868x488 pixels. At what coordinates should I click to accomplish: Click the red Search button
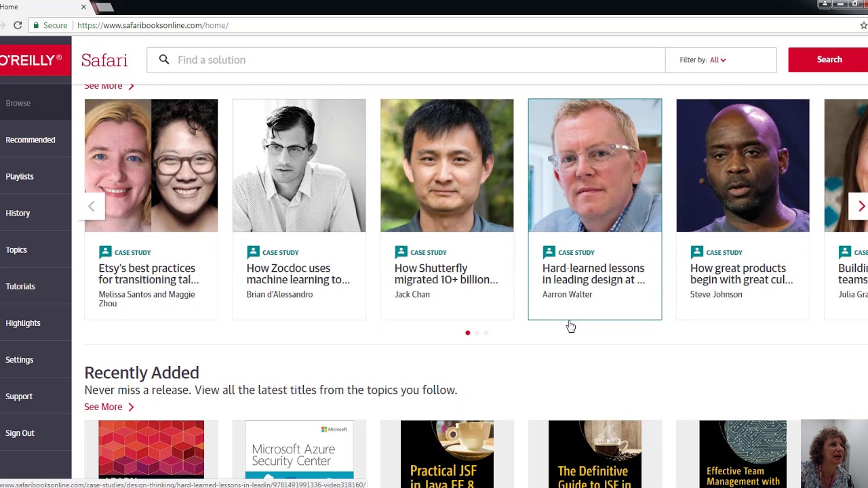tap(829, 60)
